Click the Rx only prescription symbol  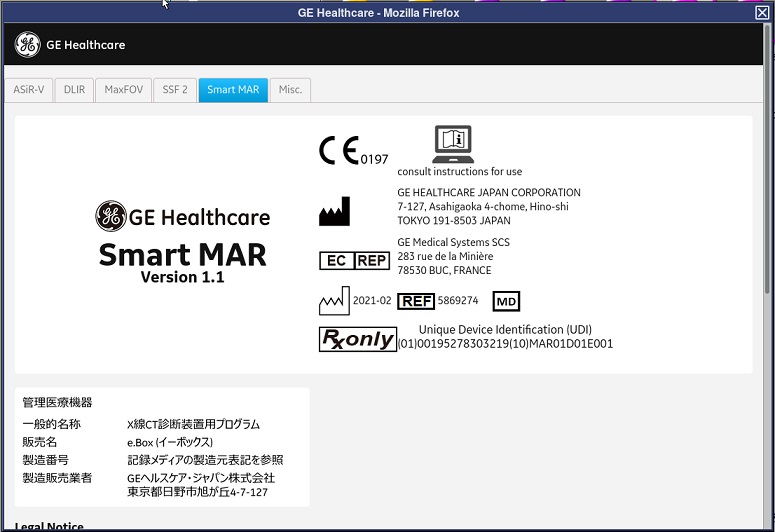tap(357, 340)
